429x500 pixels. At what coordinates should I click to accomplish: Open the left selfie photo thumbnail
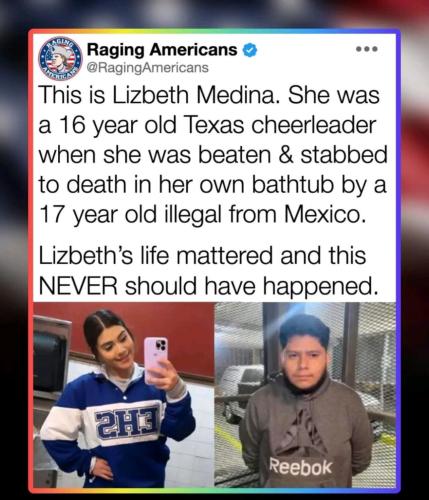point(124,395)
